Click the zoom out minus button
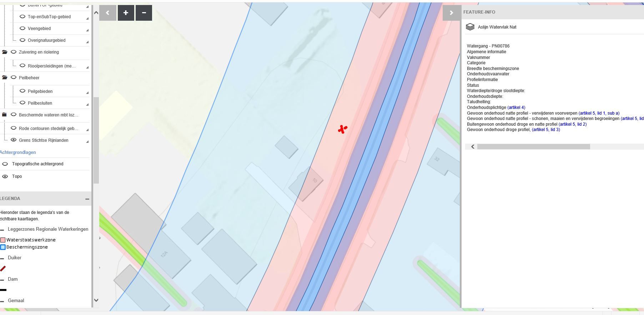 (144, 13)
